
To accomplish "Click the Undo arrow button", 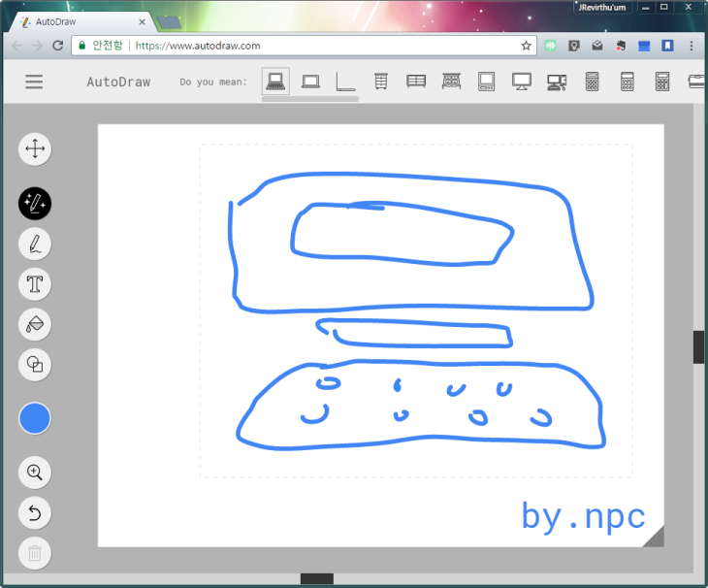I will (35, 513).
